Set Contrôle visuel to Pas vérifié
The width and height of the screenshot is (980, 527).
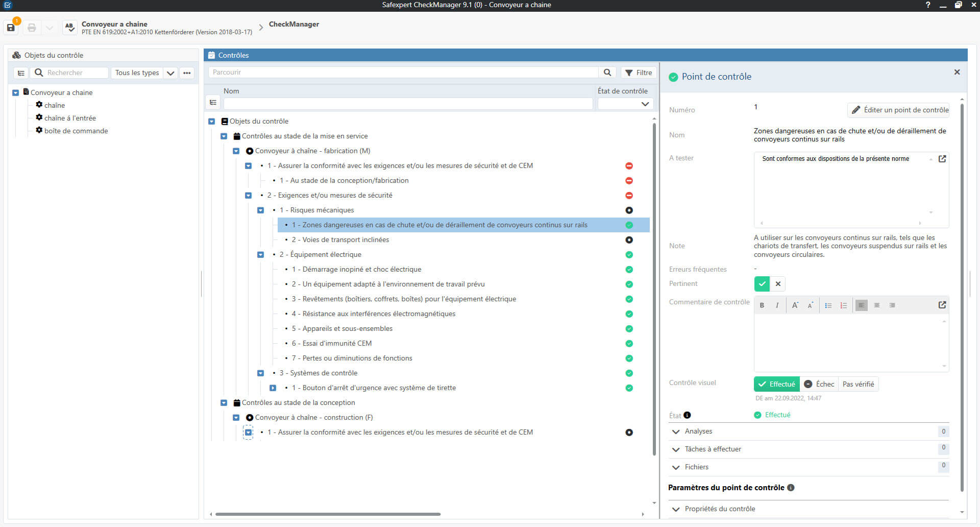[x=857, y=384]
